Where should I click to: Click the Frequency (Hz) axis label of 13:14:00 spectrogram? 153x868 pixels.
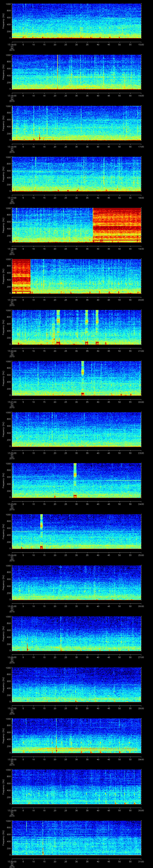point(3,21)
